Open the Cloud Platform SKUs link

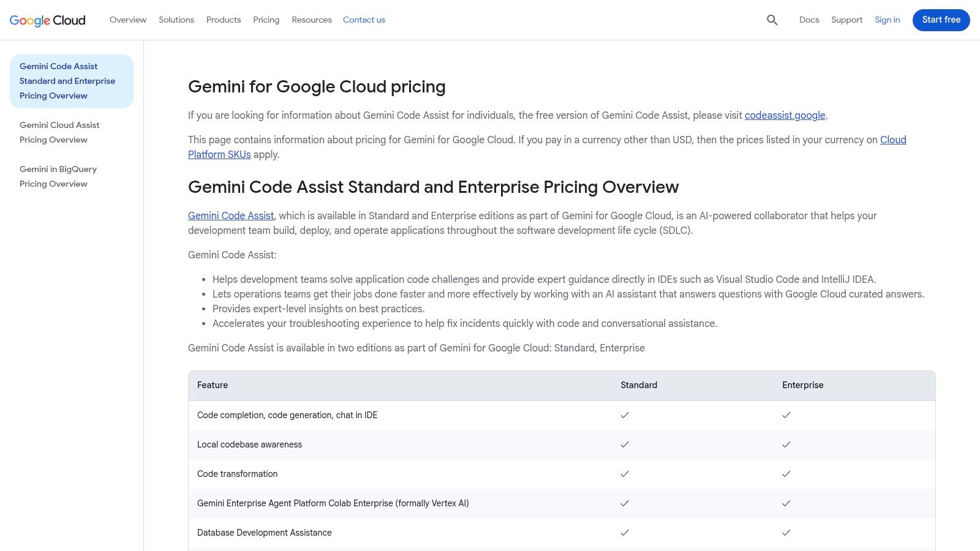219,154
